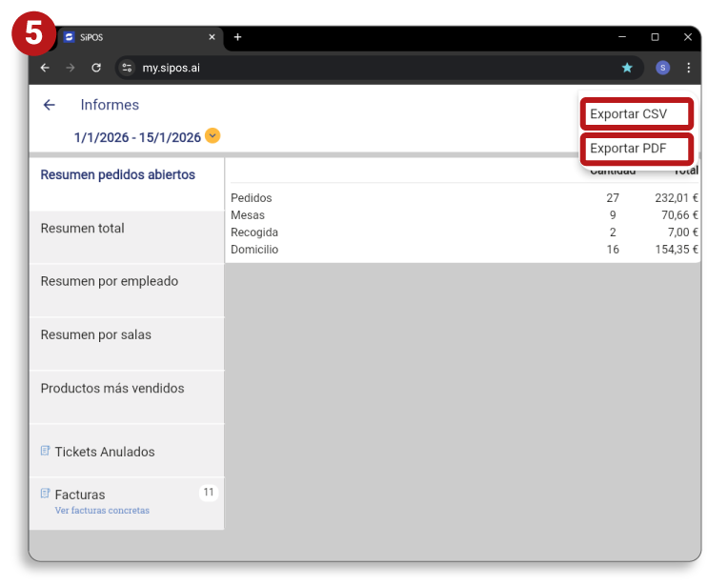728x586 pixels.
Task: Follow the Ver facturas concretas link
Action: 102,511
